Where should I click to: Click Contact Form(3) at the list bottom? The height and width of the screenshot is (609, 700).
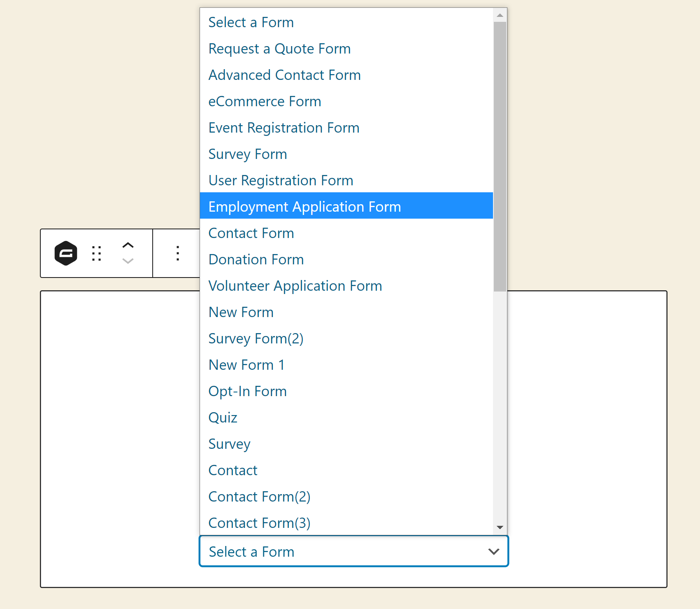(259, 522)
